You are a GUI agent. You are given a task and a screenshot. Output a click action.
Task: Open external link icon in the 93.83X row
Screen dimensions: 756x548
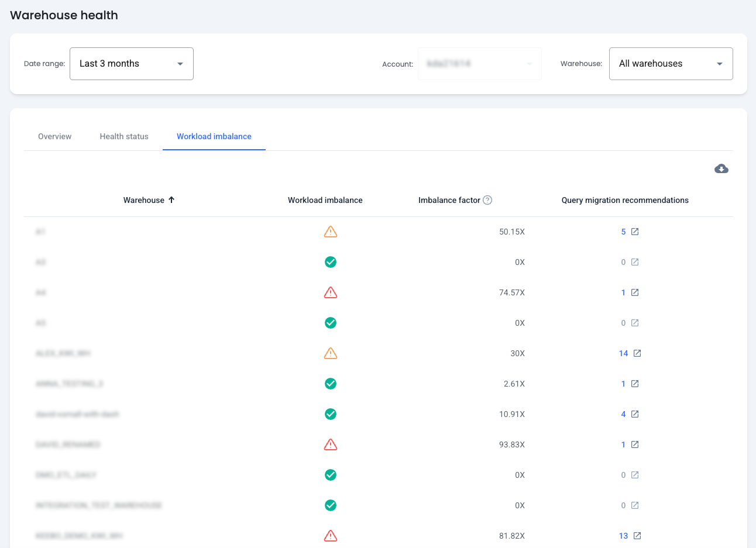pyautogui.click(x=635, y=444)
